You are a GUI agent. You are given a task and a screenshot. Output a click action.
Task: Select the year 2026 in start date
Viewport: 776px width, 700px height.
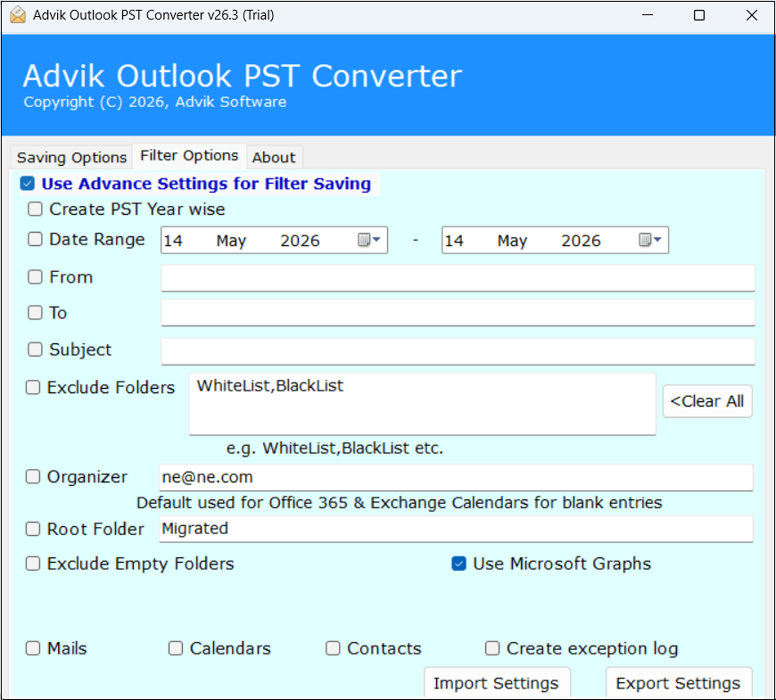click(x=300, y=241)
